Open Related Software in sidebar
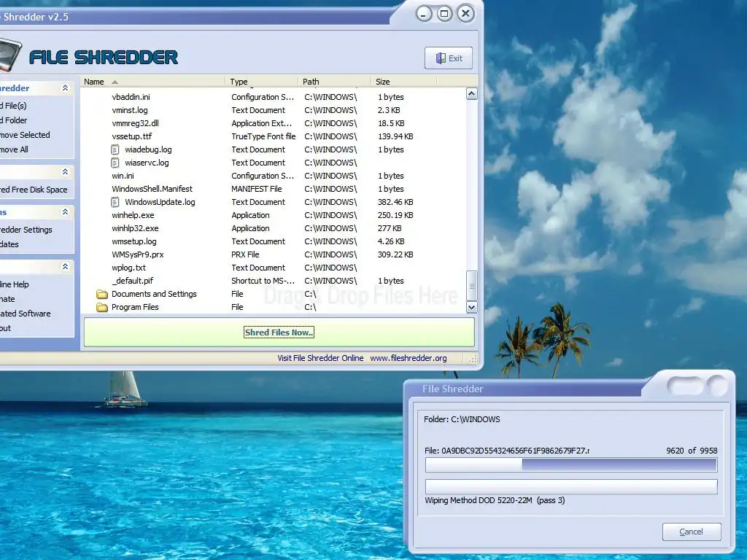This screenshot has height=560, width=747. click(x=26, y=314)
